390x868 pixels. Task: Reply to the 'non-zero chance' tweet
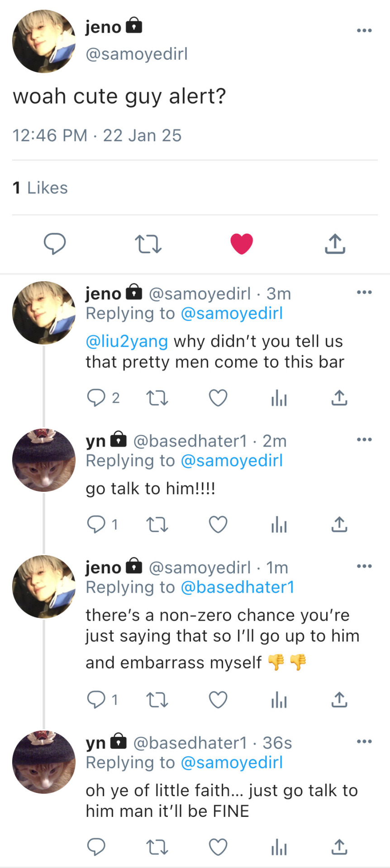pos(96,699)
